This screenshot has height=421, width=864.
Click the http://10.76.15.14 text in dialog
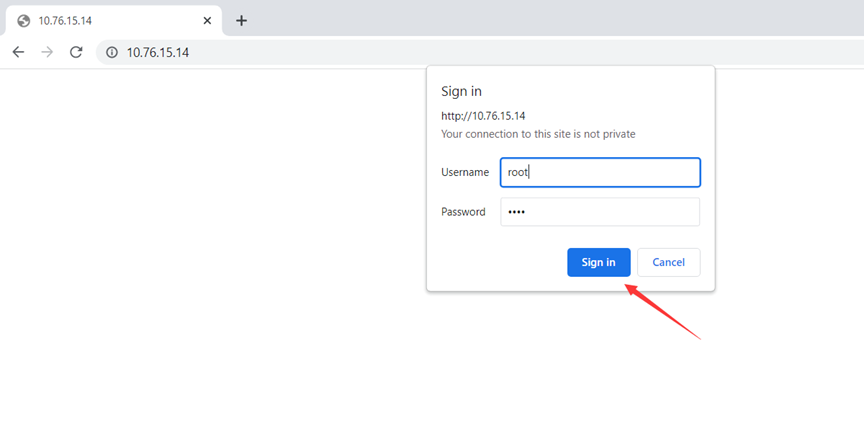[x=483, y=116]
